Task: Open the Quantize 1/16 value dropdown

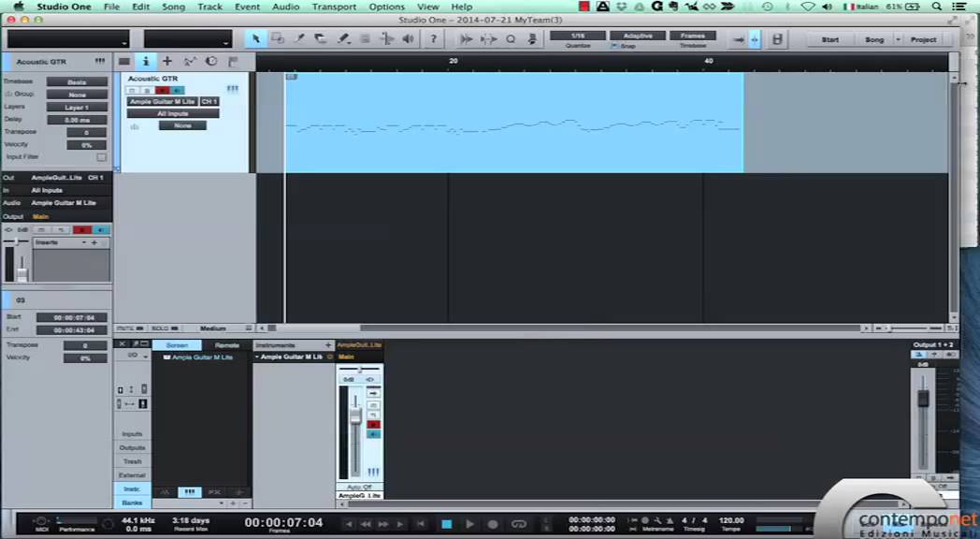Action: click(578, 36)
